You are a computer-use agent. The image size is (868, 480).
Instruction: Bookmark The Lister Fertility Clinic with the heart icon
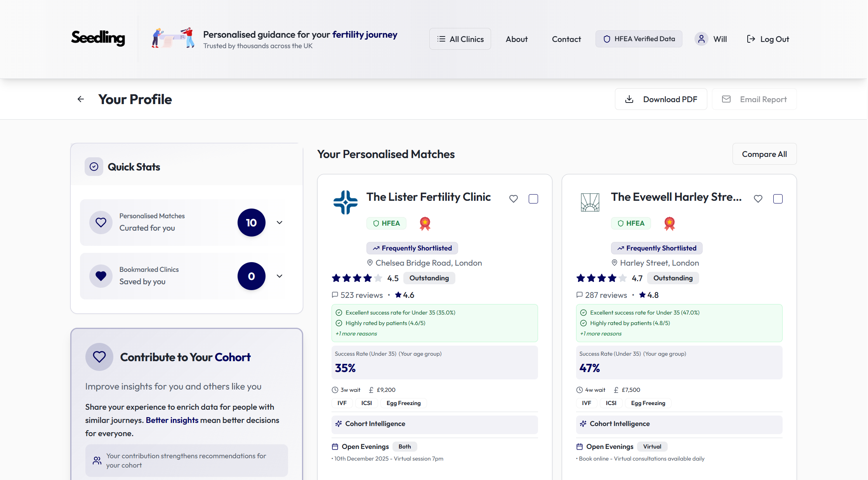click(513, 198)
